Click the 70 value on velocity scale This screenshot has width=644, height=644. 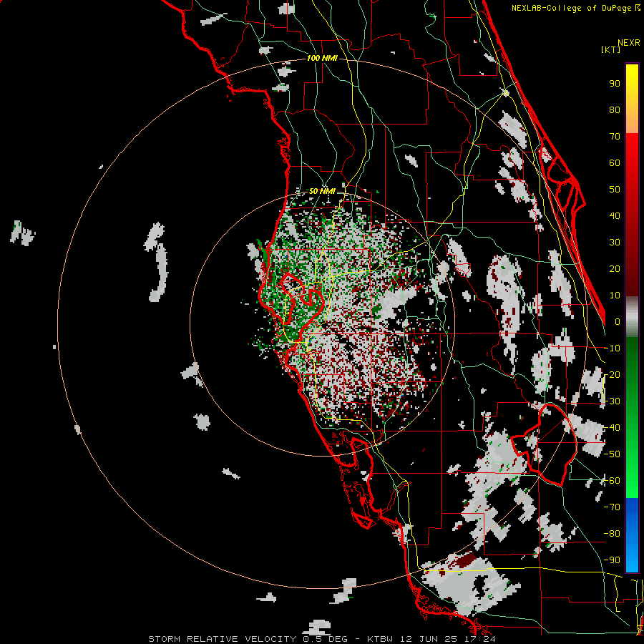(x=615, y=137)
